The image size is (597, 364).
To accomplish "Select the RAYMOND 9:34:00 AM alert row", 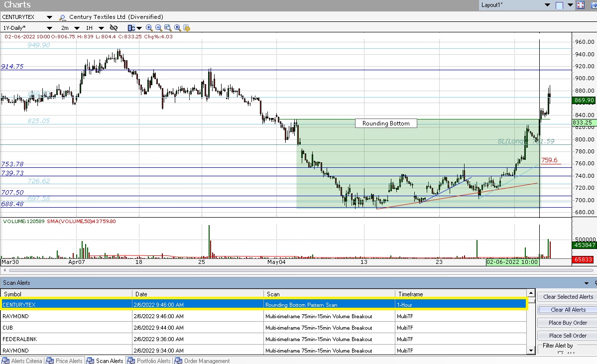I will pyautogui.click(x=263, y=351).
